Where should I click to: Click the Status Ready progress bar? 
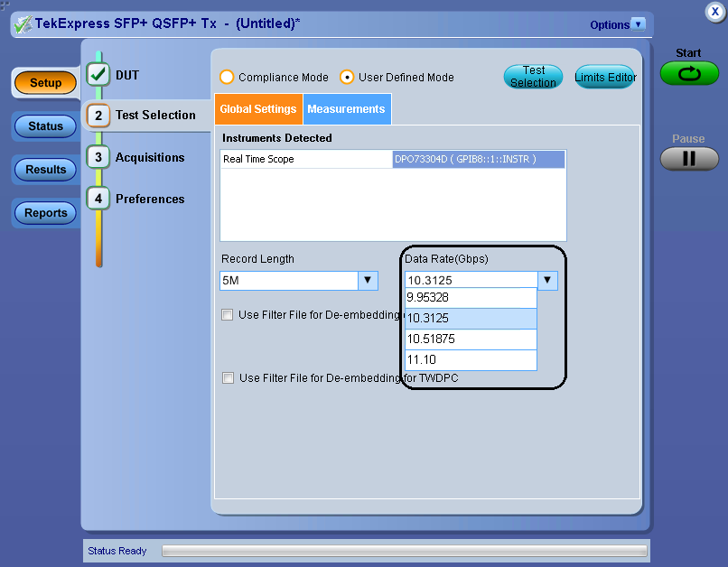tap(405, 550)
